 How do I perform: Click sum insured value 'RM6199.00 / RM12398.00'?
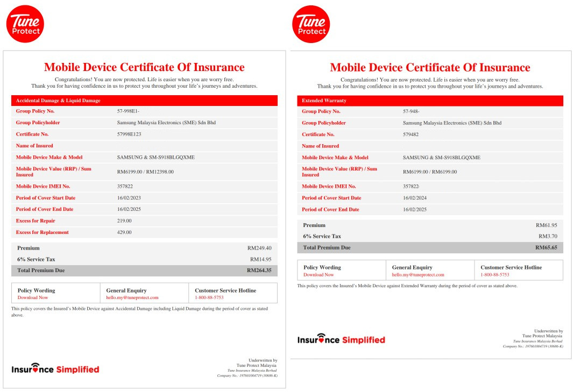click(145, 172)
